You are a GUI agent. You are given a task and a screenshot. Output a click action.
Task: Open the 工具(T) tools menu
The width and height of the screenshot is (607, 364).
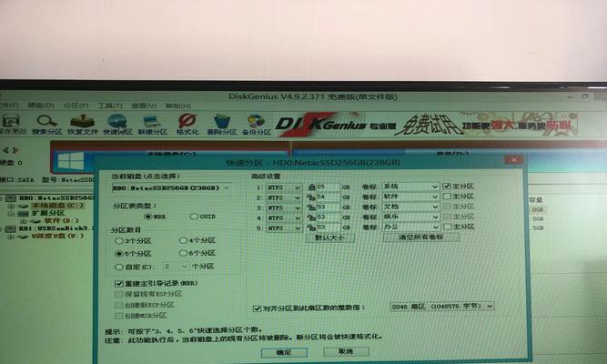[x=110, y=106]
